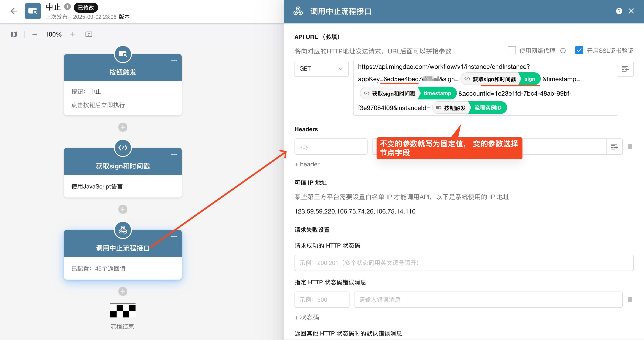644x340 pixels.
Task: Click the header key input field
Action: pos(331,147)
